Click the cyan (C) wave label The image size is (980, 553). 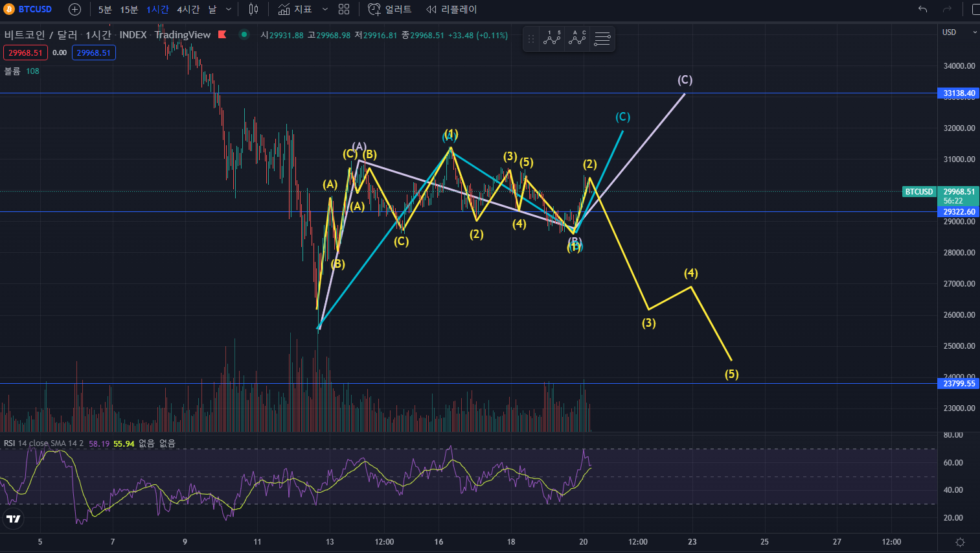pyautogui.click(x=622, y=117)
